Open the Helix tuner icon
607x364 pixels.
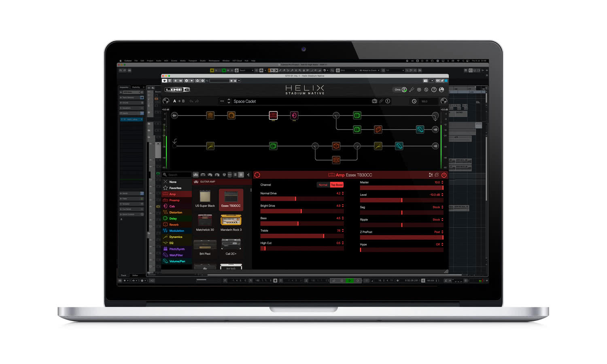[x=412, y=90]
